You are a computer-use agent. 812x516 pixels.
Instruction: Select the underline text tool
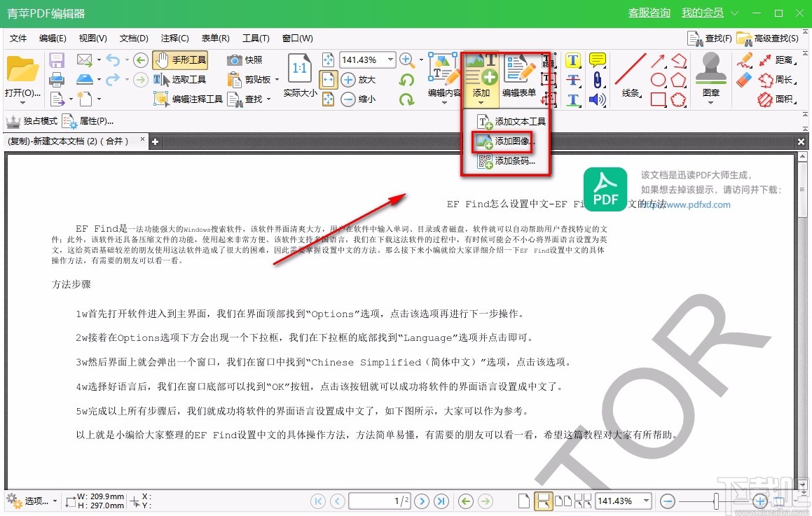573,99
